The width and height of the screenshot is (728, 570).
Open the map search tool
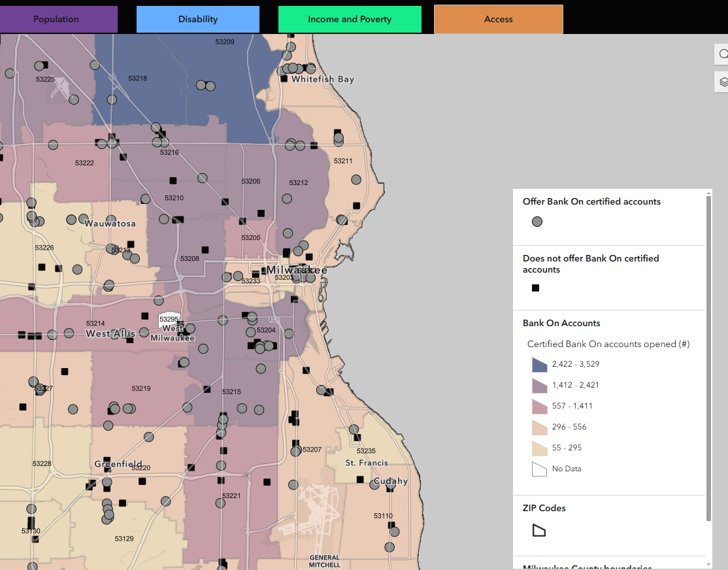coord(722,54)
